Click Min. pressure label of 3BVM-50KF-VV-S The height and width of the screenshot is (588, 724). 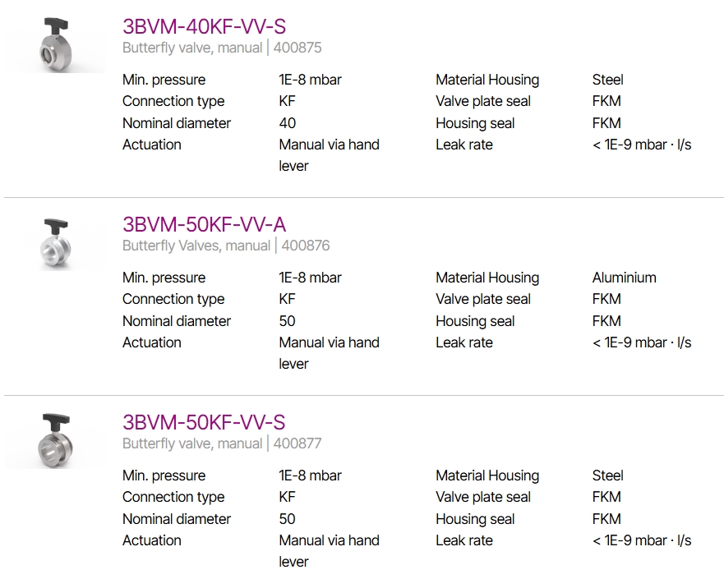[164, 475]
